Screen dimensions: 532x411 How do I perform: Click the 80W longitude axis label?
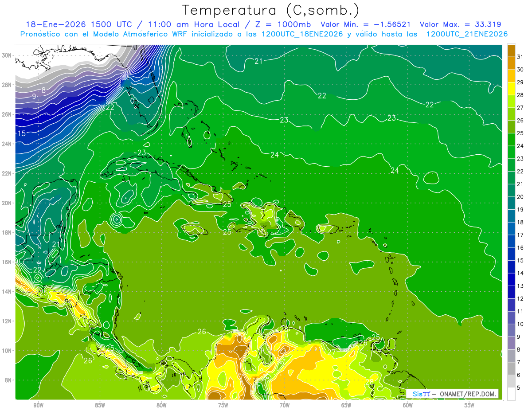[x=161, y=405]
